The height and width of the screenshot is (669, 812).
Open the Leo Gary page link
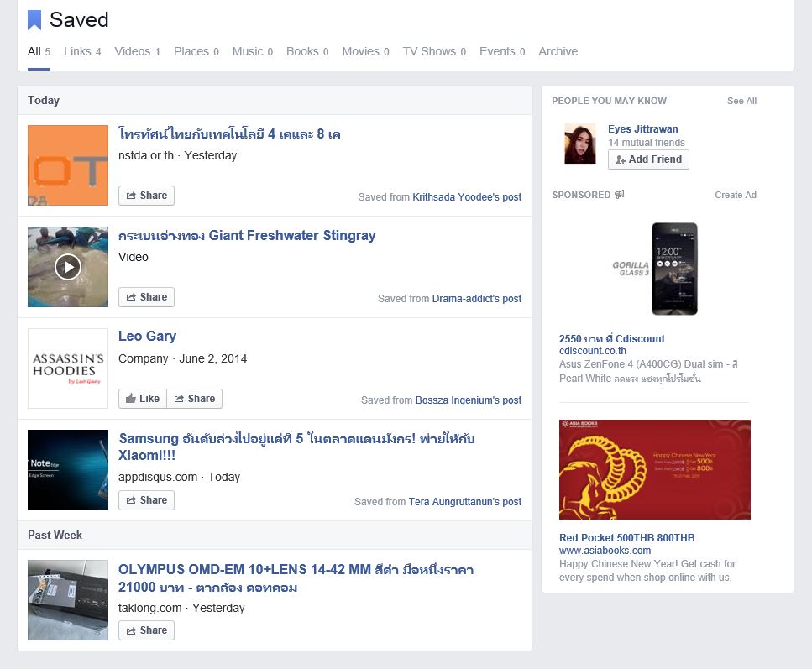click(x=147, y=336)
